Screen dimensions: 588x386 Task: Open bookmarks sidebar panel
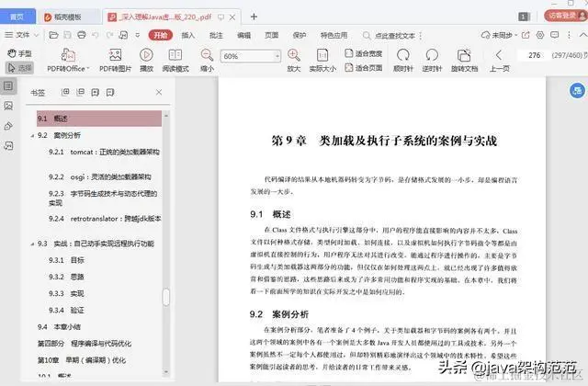click(x=8, y=85)
